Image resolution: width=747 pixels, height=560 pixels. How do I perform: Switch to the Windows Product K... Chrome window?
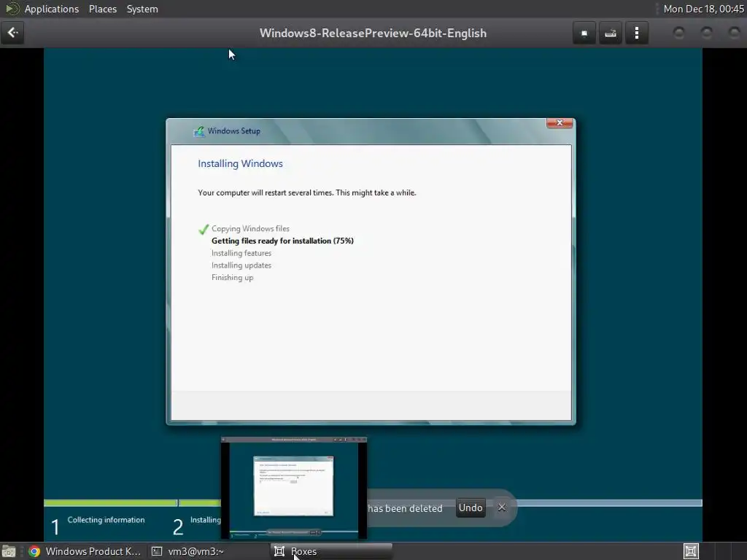point(85,551)
